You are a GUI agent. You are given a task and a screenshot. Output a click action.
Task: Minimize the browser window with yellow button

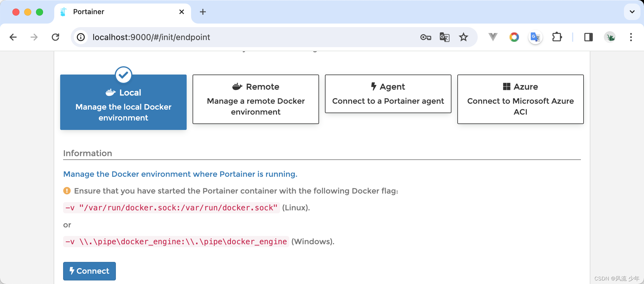click(28, 12)
